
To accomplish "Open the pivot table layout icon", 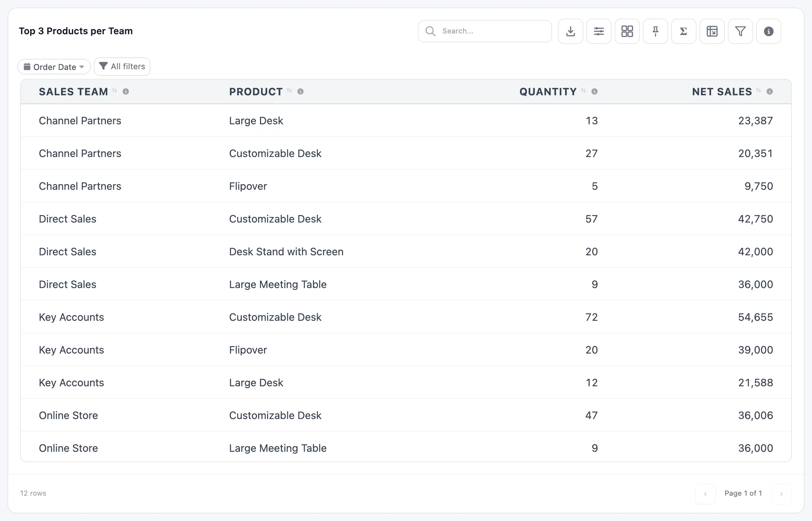I will pos(712,31).
